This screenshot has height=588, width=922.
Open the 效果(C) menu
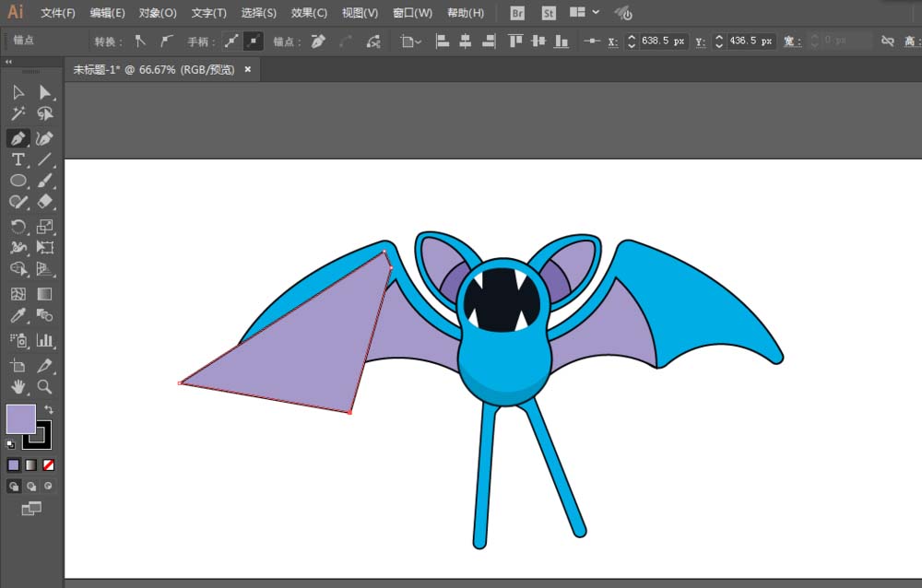click(309, 13)
